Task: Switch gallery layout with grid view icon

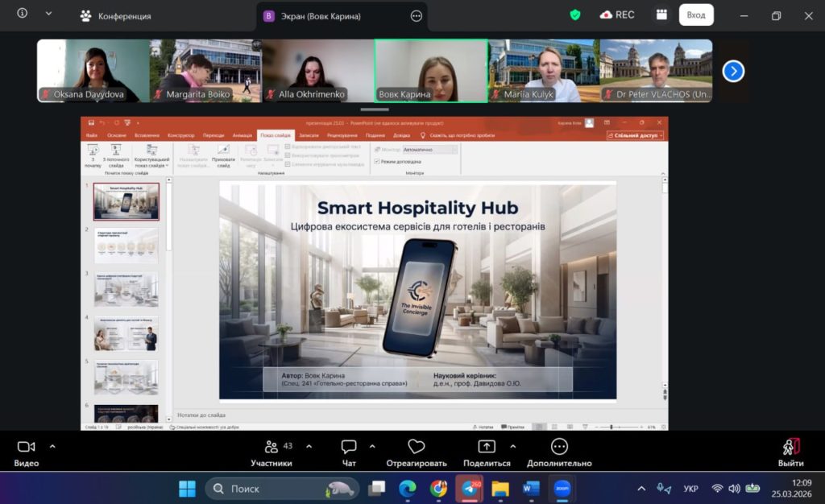Action: pos(661,14)
